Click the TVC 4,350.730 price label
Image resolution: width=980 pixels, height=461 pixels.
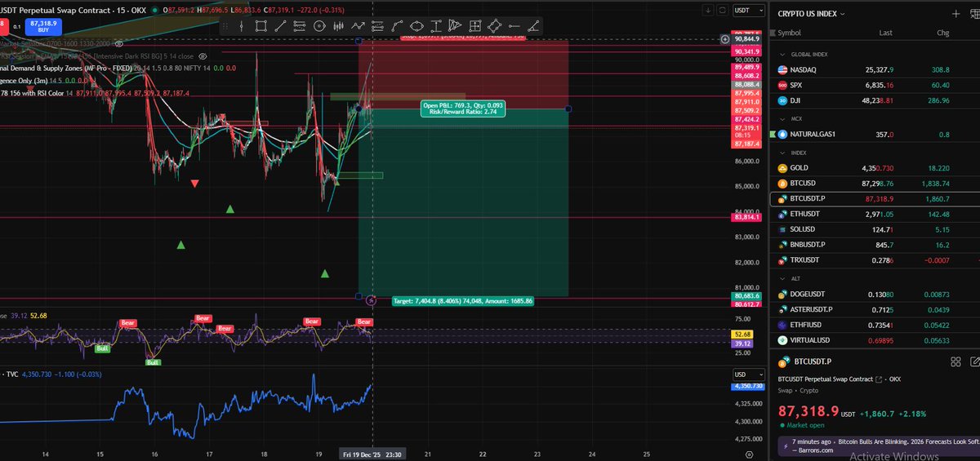[x=749, y=386]
